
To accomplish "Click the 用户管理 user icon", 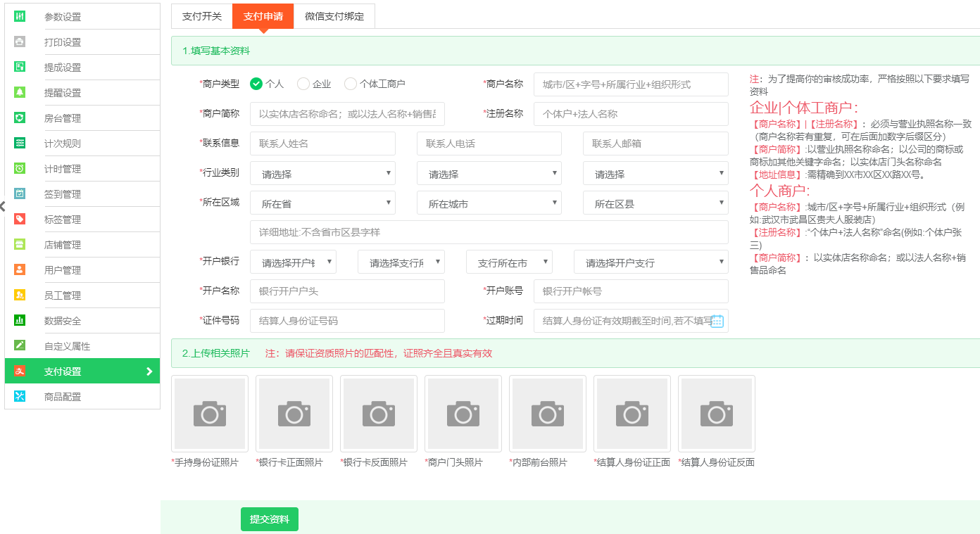I will [x=20, y=269].
